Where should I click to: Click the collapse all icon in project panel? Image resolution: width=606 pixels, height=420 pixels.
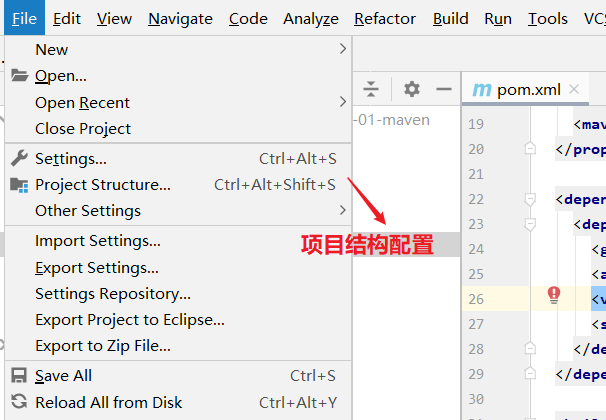[371, 89]
